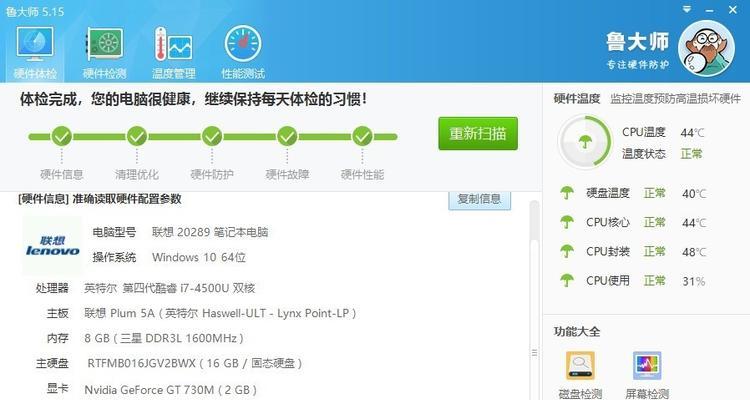Click the 复制信息 copy info button

click(x=479, y=199)
